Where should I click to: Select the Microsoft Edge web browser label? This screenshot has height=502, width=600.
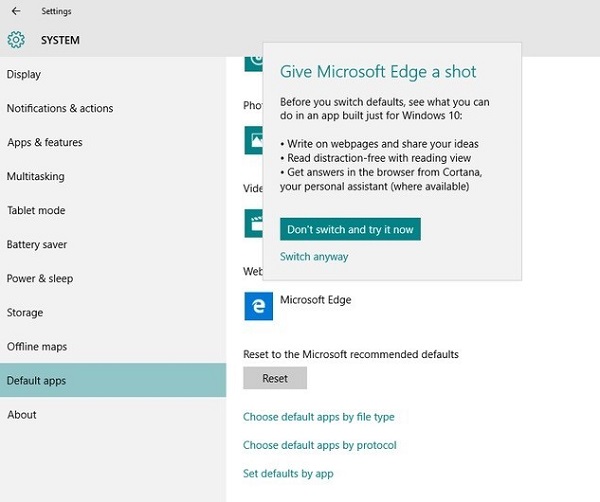coord(315,299)
